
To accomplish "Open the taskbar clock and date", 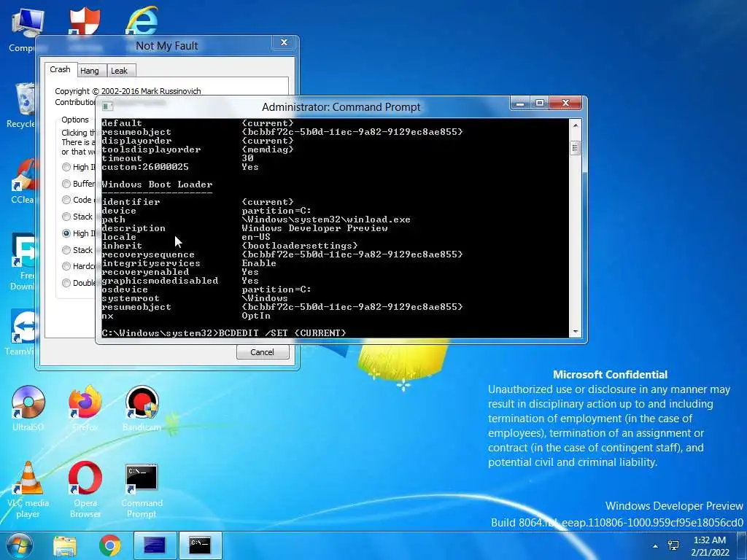I will pyautogui.click(x=710, y=546).
